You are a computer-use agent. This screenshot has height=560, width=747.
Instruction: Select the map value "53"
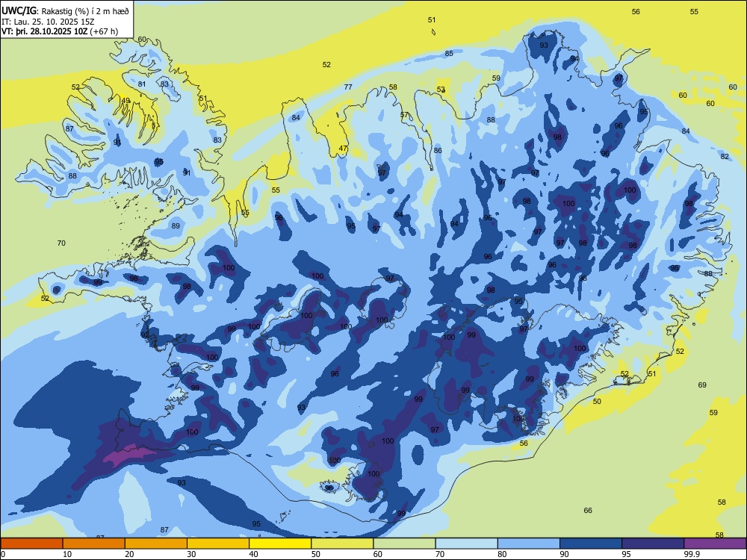tap(441, 89)
